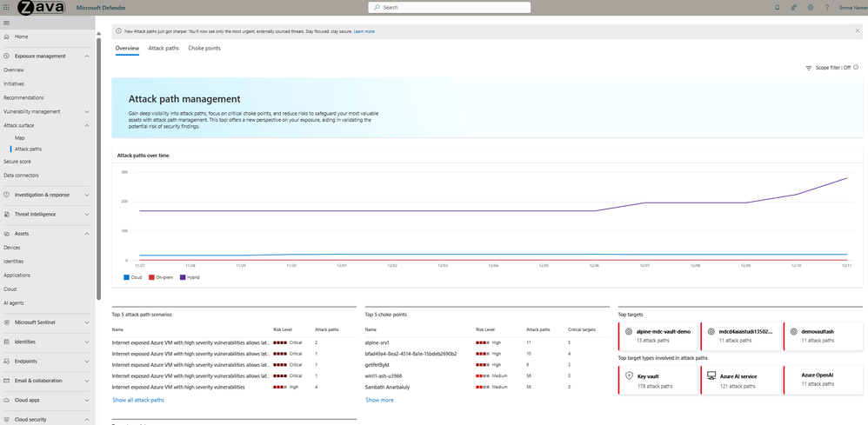The image size is (868, 425).
Task: Toggle the Hybrid legend swatch
Action: (183, 277)
